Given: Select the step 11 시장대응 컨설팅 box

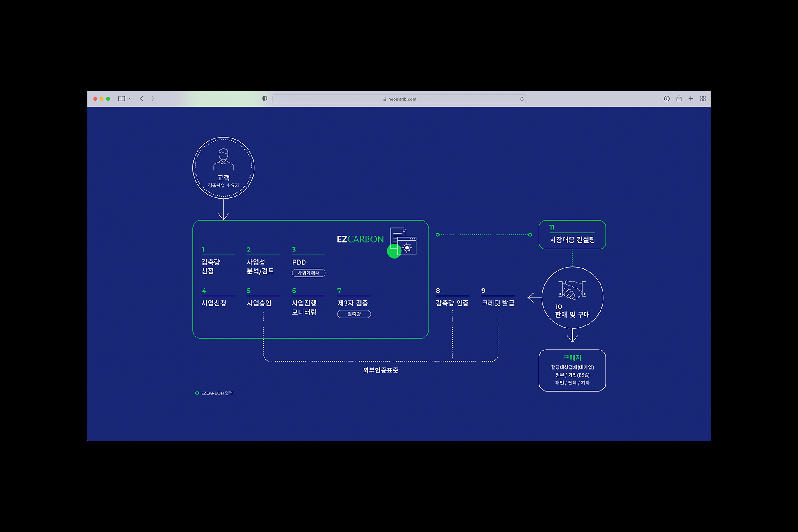Looking at the screenshot, I should coord(572,235).
